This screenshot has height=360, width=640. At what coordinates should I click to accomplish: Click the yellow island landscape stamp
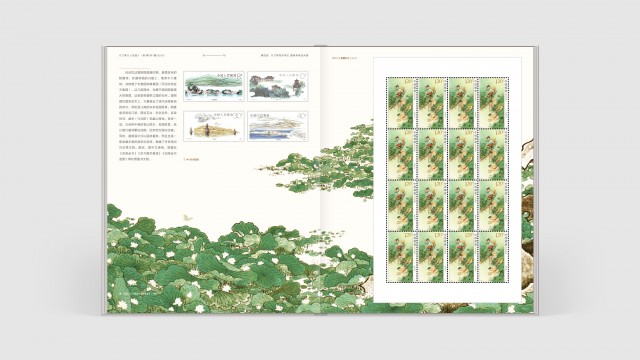tap(213, 126)
